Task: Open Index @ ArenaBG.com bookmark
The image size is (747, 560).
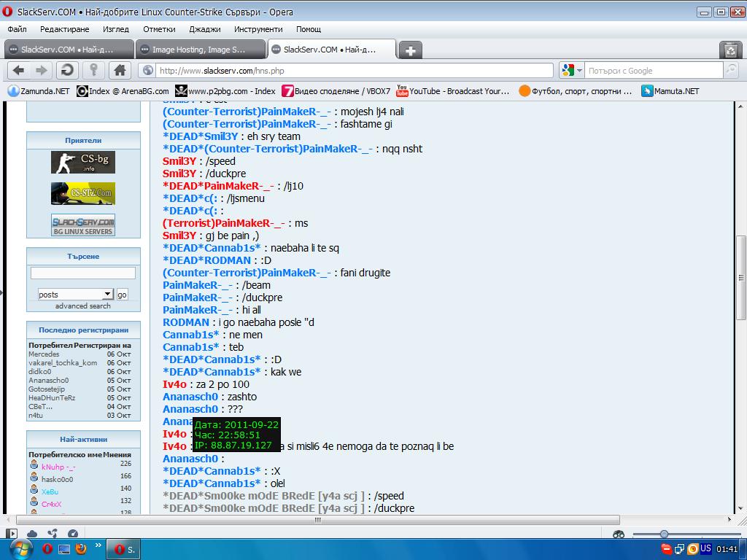Action: point(123,91)
